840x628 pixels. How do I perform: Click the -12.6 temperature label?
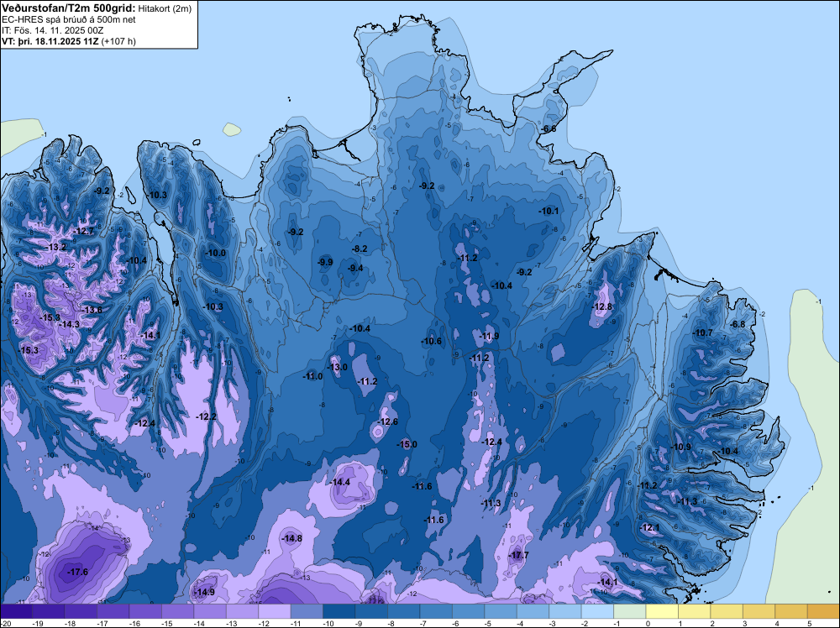click(x=387, y=421)
